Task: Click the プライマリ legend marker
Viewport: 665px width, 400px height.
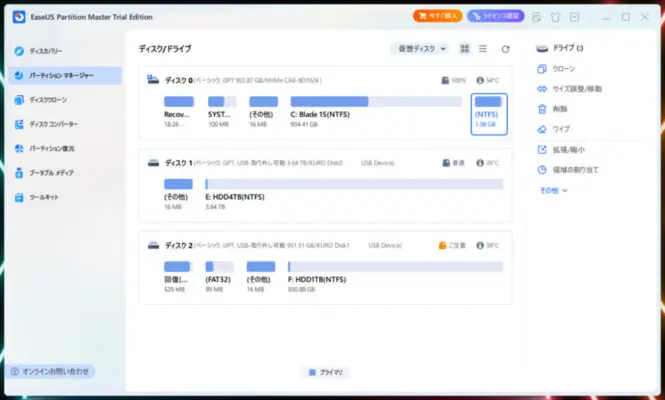Action: (312, 372)
